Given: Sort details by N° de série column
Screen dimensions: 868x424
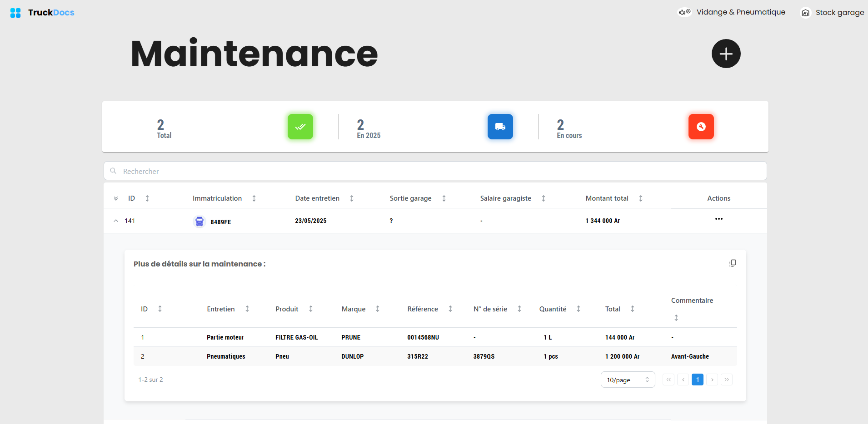Looking at the screenshot, I should coord(519,309).
